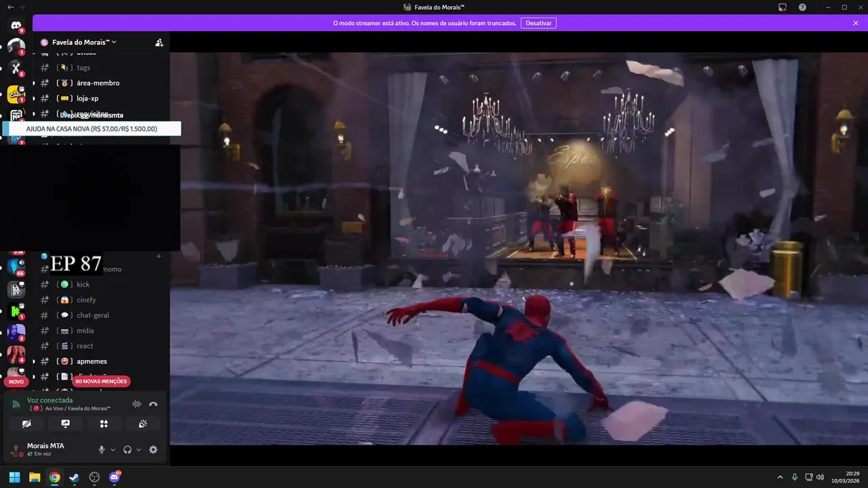868x488 pixels.
Task: Click the NOVO unread servers pill
Action: pos(16,382)
